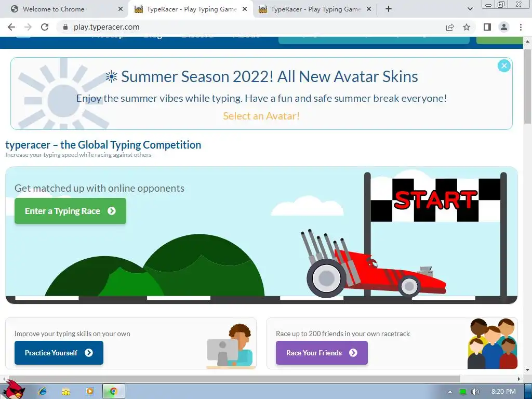
Task: Open the Chrome three-dot menu
Action: click(521, 27)
